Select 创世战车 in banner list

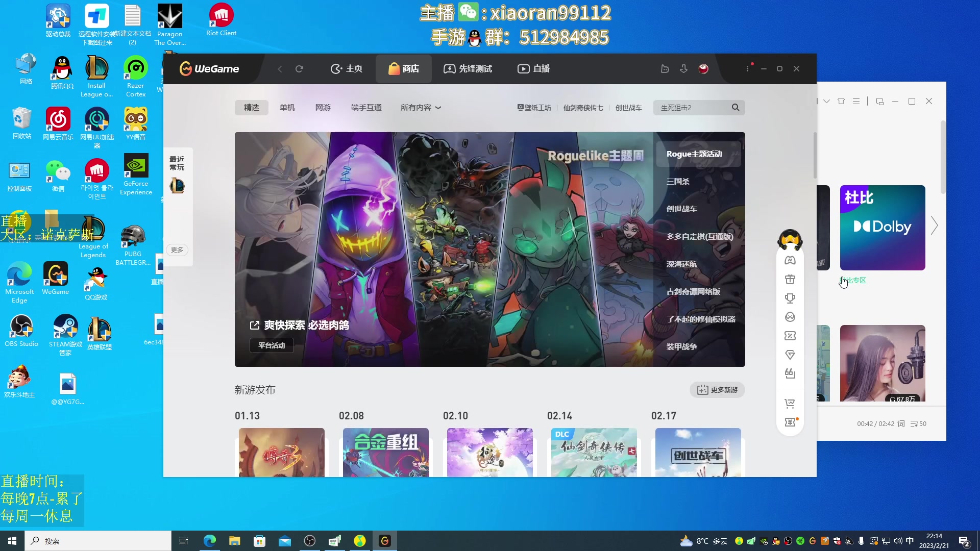click(682, 209)
